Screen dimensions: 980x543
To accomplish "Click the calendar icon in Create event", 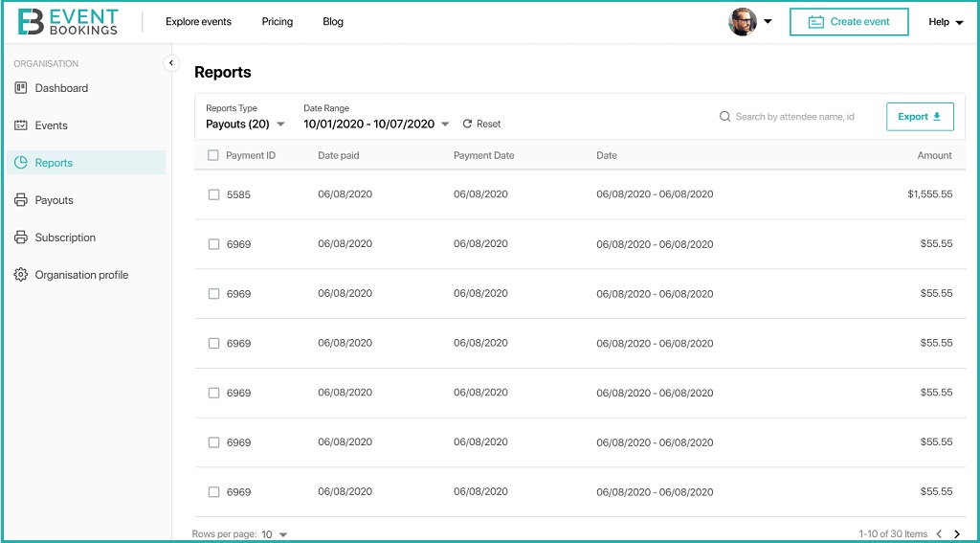I will click(x=815, y=22).
